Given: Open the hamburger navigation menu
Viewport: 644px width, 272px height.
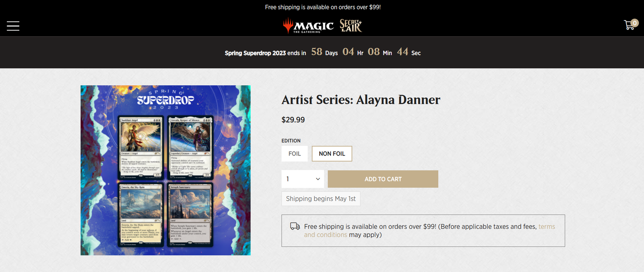Looking at the screenshot, I should [13, 26].
